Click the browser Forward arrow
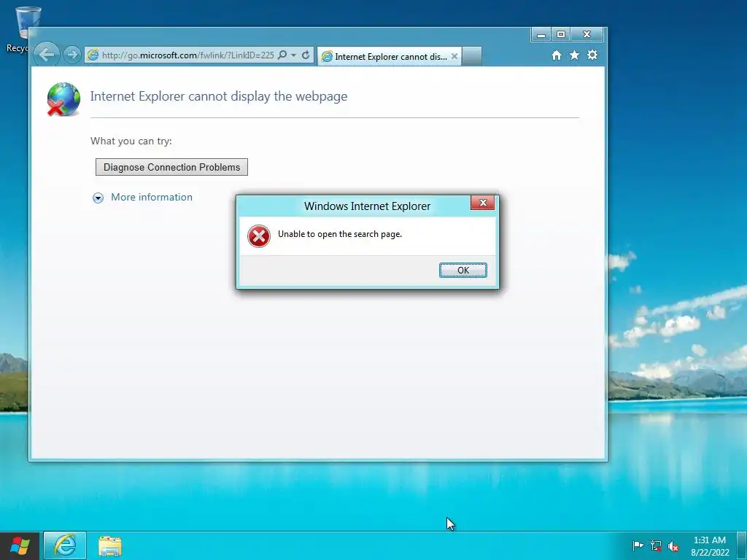Viewport: 747px width, 560px height. [72, 55]
